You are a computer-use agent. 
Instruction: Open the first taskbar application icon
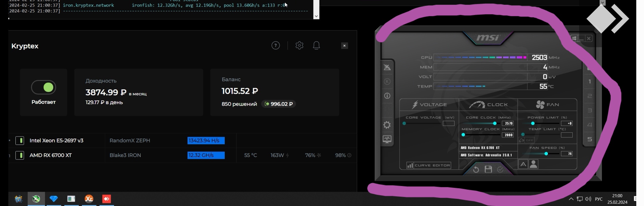(18, 199)
